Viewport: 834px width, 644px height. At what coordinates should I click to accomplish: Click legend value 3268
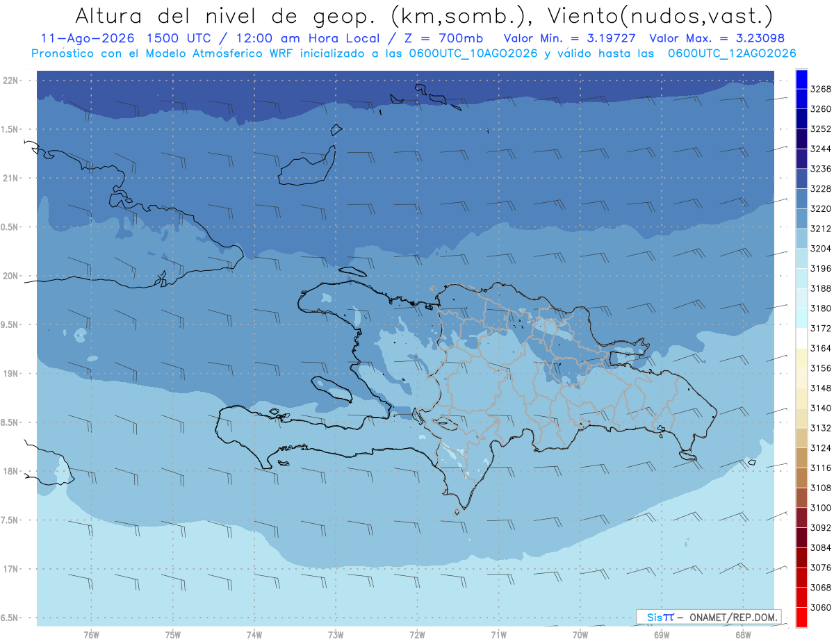tap(821, 90)
